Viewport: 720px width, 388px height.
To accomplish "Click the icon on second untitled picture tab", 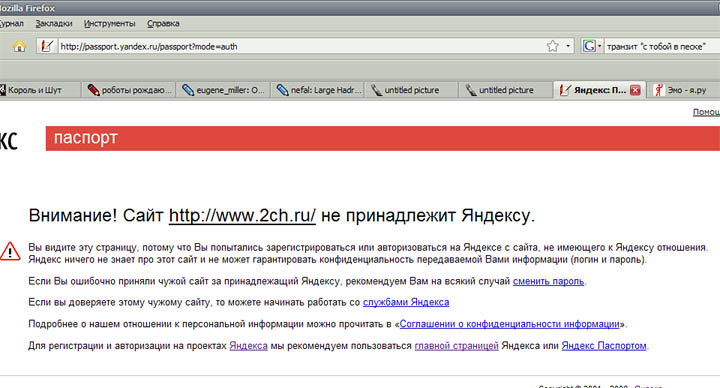I will click(x=471, y=90).
